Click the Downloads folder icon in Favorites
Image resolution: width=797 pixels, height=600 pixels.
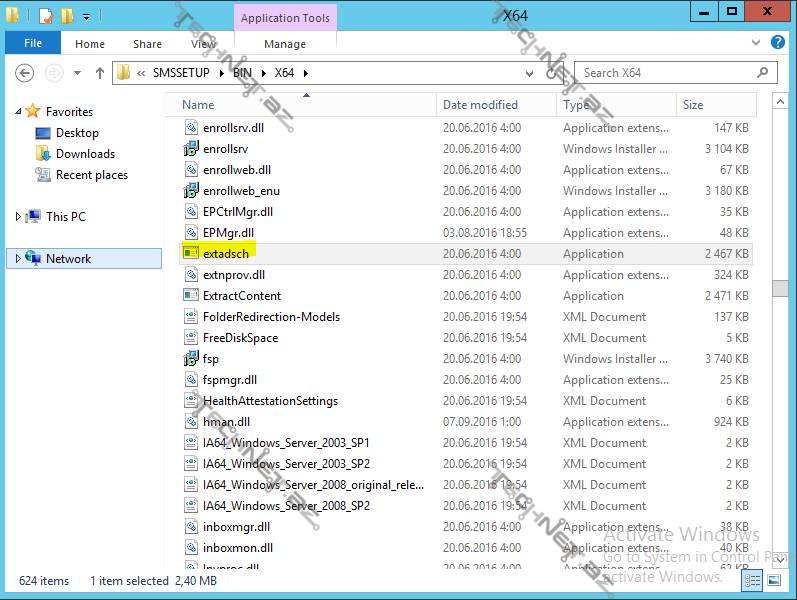tap(43, 154)
